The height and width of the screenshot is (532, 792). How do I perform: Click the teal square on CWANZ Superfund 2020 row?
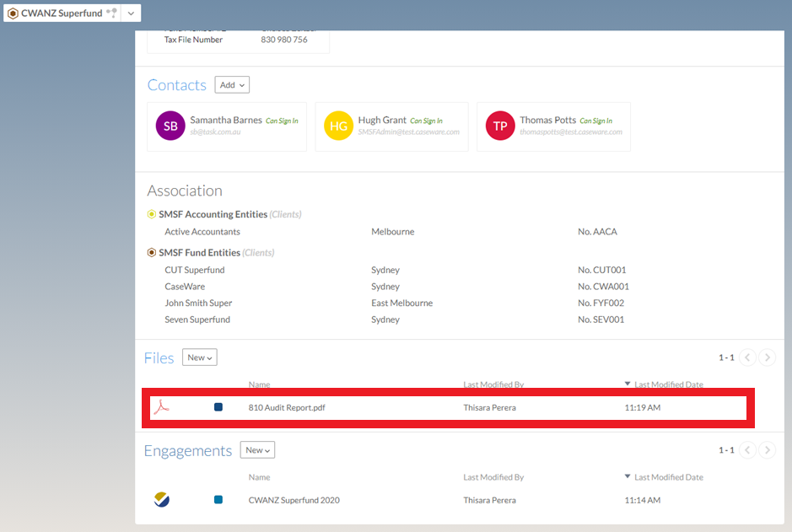pos(218,500)
